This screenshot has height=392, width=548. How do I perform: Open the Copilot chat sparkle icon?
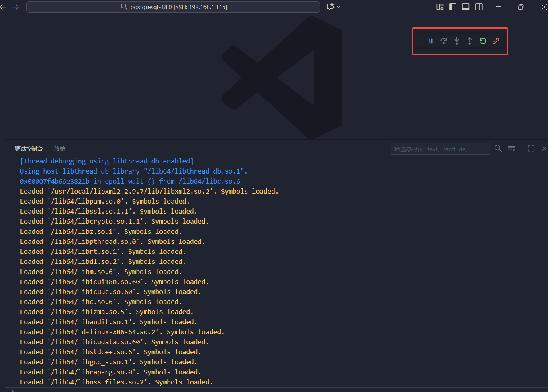pyautogui.click(x=331, y=7)
